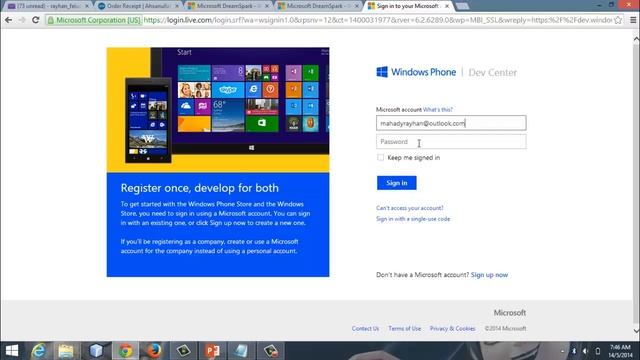Open the taskbar clock showing 7:46 AM
Image resolution: width=640 pixels, height=360 pixels.
620,351
